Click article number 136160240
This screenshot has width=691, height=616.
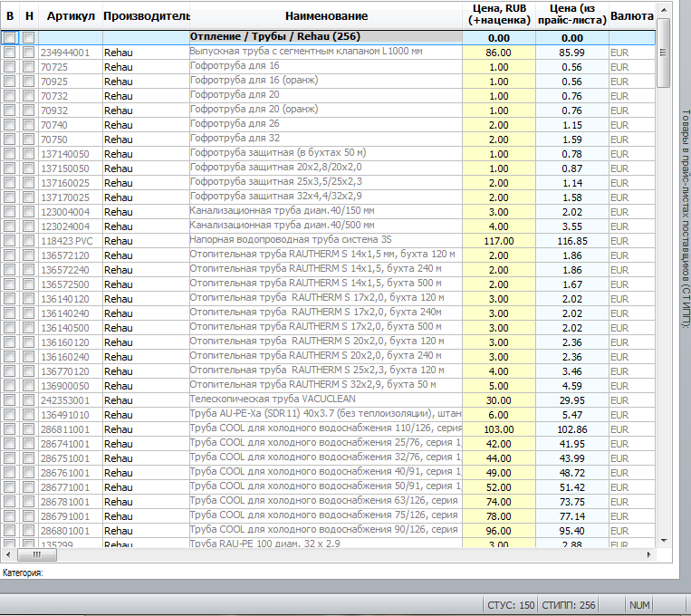pos(65,357)
